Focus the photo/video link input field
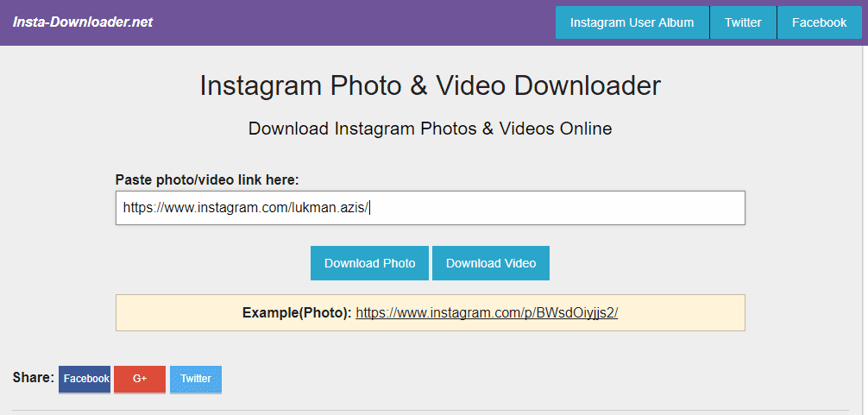 tap(431, 208)
